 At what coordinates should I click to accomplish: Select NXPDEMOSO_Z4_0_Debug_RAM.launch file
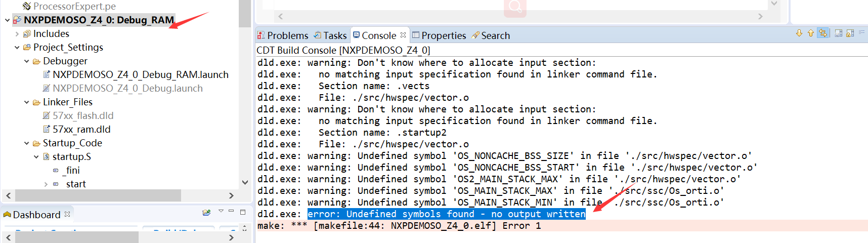(140, 75)
